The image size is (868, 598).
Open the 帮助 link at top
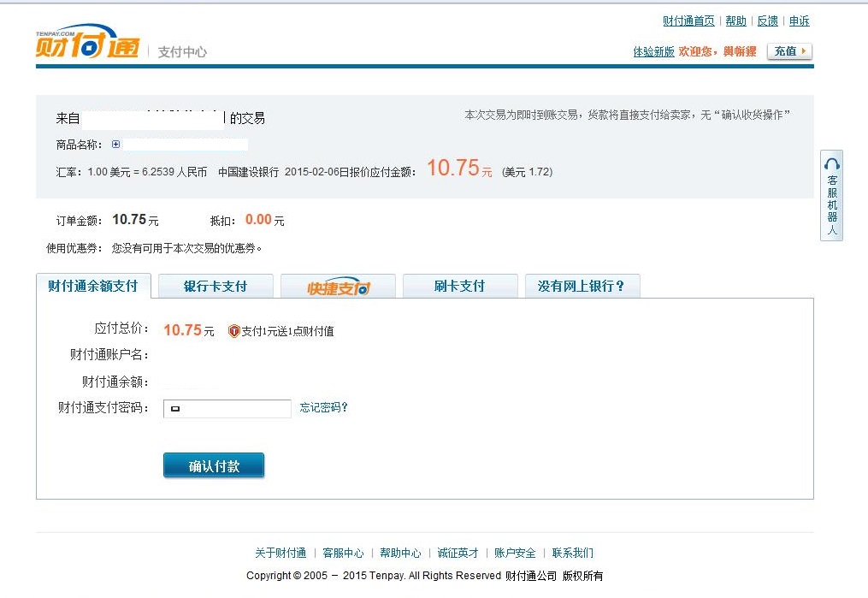pyautogui.click(x=735, y=21)
